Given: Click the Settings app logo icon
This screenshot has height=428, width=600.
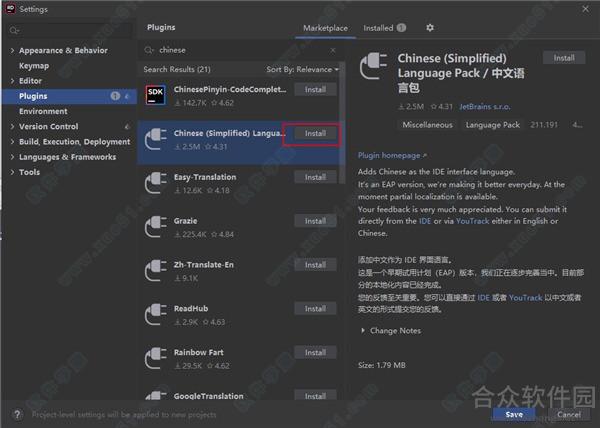Looking at the screenshot, I should coord(10,8).
